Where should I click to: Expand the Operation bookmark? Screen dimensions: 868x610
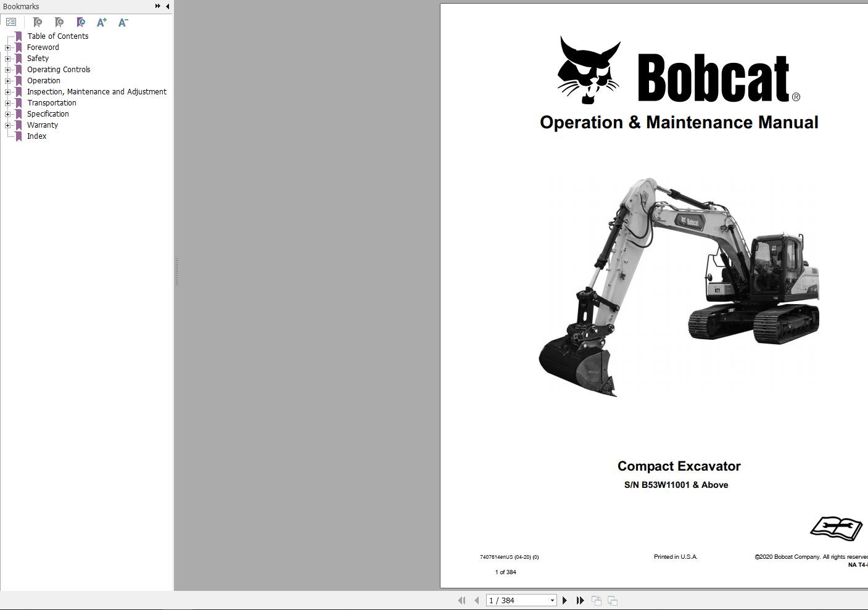click(7, 81)
